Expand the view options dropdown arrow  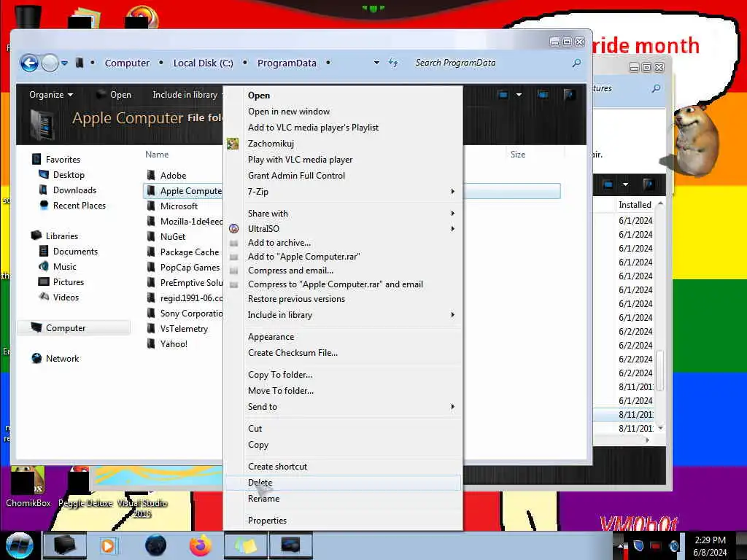(x=519, y=95)
